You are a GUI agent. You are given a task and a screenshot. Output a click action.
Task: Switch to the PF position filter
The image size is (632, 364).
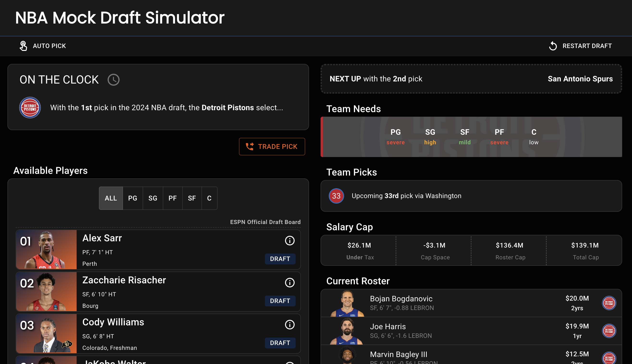pyautogui.click(x=172, y=198)
